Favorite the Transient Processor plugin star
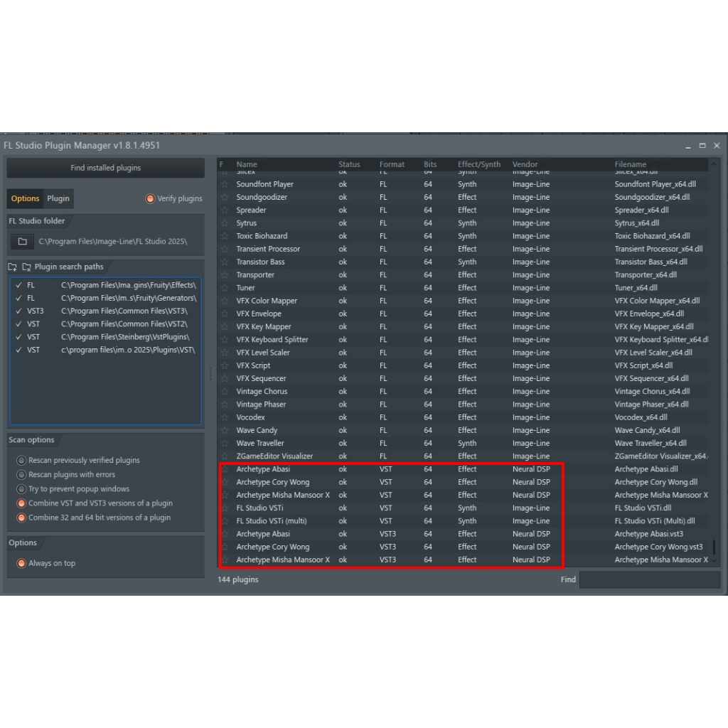The height and width of the screenshot is (728, 728). (225, 250)
